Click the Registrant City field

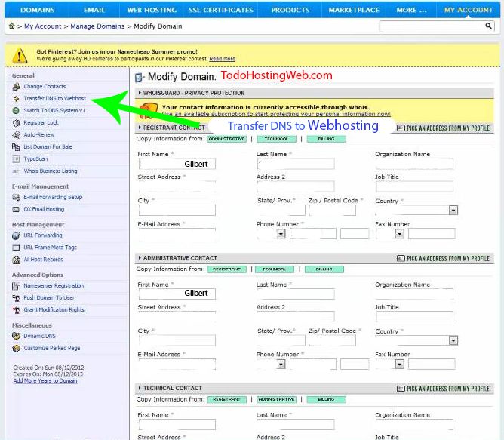tap(177, 211)
